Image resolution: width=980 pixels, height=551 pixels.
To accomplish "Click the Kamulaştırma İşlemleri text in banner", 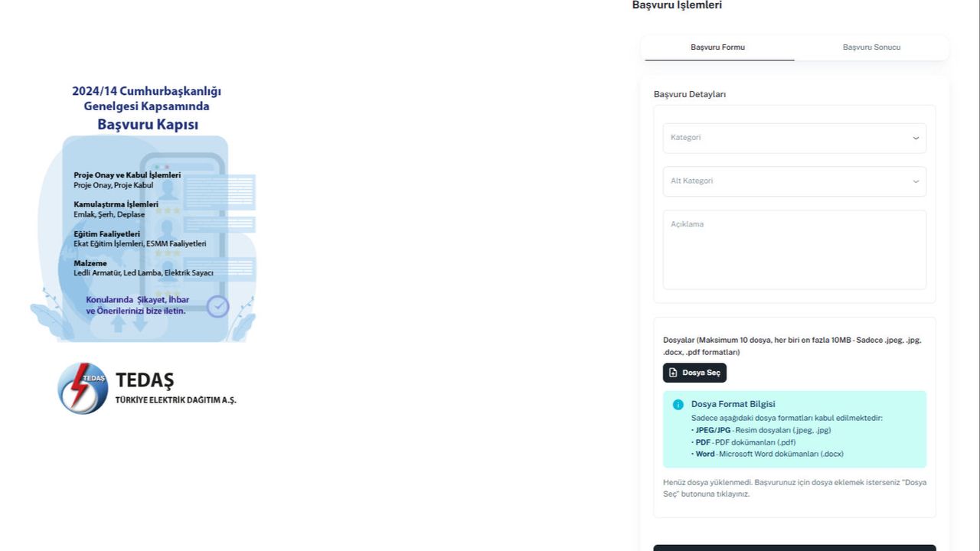I will (x=116, y=204).
